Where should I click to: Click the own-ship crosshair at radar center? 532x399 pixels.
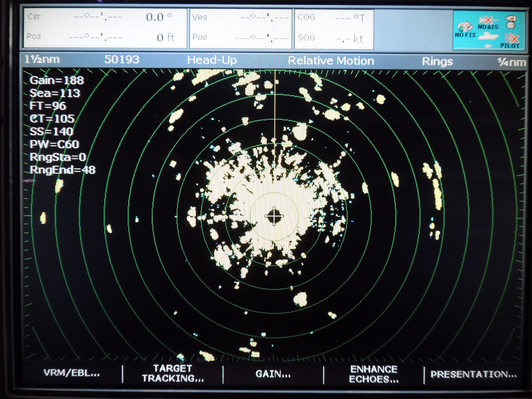pyautogui.click(x=274, y=216)
